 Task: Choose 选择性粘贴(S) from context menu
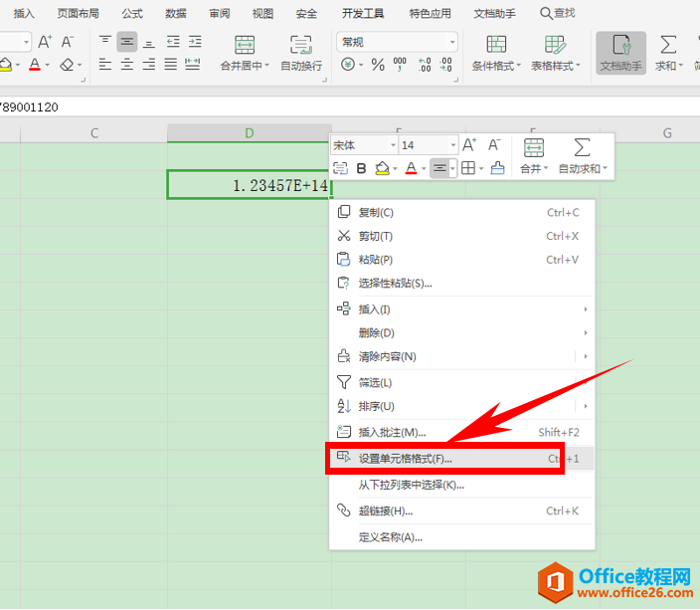tap(462, 284)
